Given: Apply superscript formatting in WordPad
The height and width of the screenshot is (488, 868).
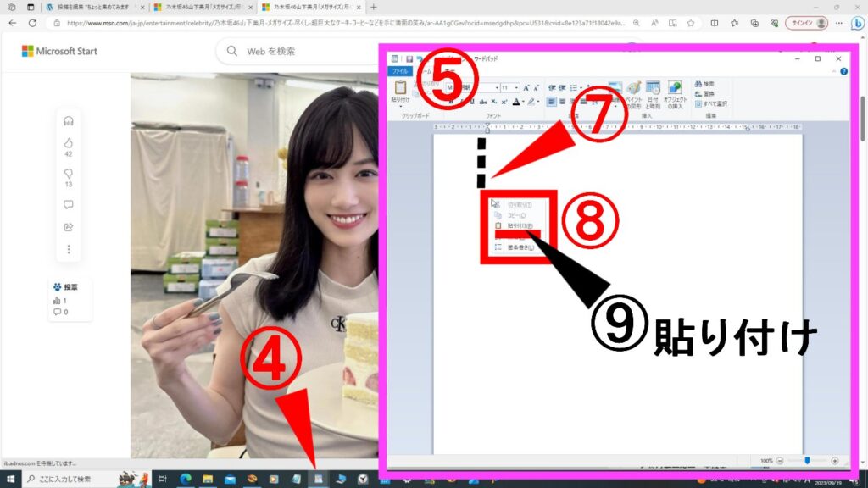Looking at the screenshot, I should (x=504, y=102).
